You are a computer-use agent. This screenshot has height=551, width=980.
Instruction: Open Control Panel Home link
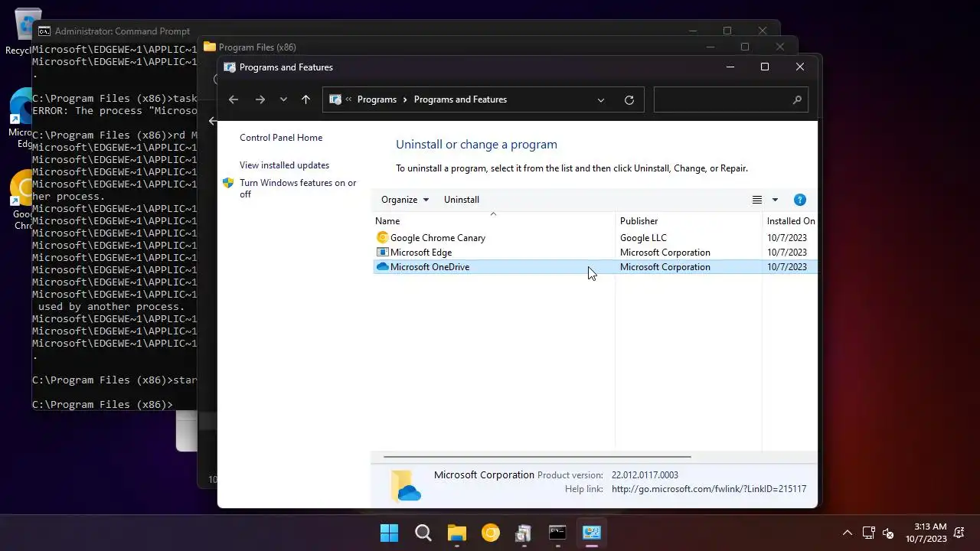coord(281,138)
